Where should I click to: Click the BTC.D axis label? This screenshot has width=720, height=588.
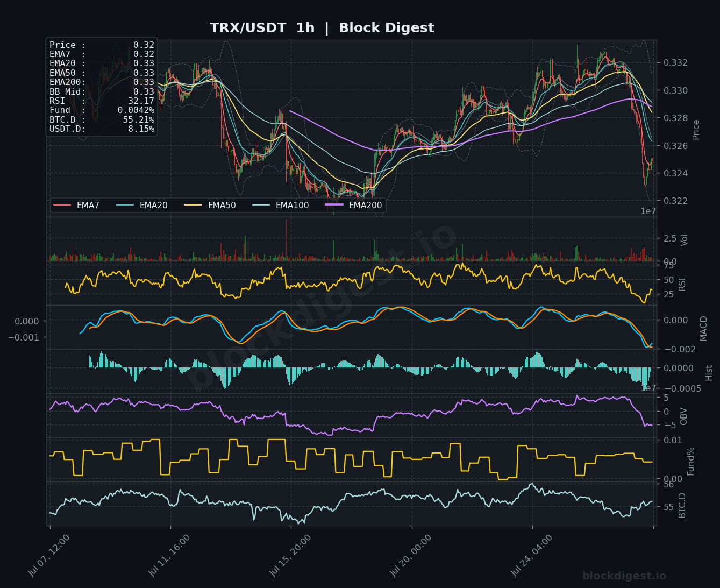click(x=682, y=505)
